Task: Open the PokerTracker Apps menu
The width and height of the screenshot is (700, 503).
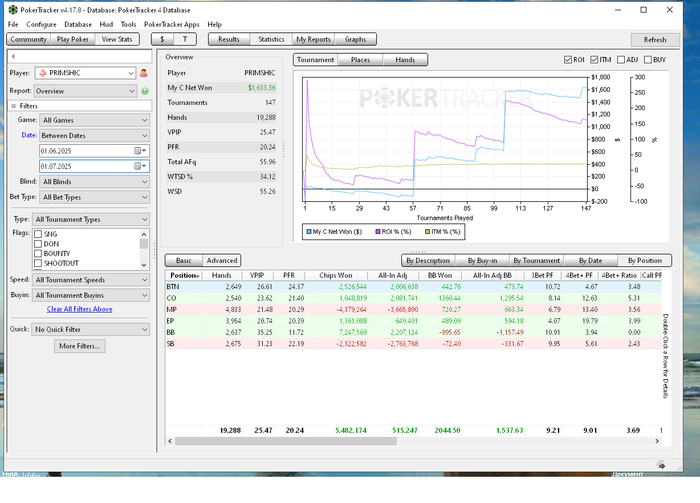Action: click(171, 25)
